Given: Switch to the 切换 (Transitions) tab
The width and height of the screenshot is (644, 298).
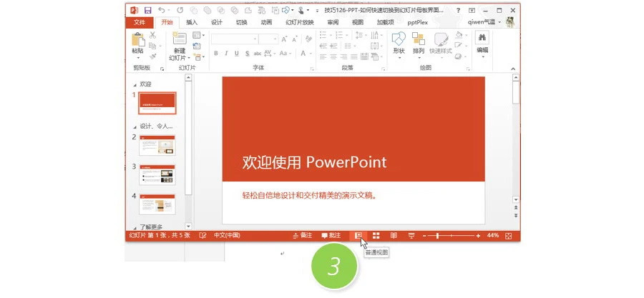Looking at the screenshot, I should point(242,23).
